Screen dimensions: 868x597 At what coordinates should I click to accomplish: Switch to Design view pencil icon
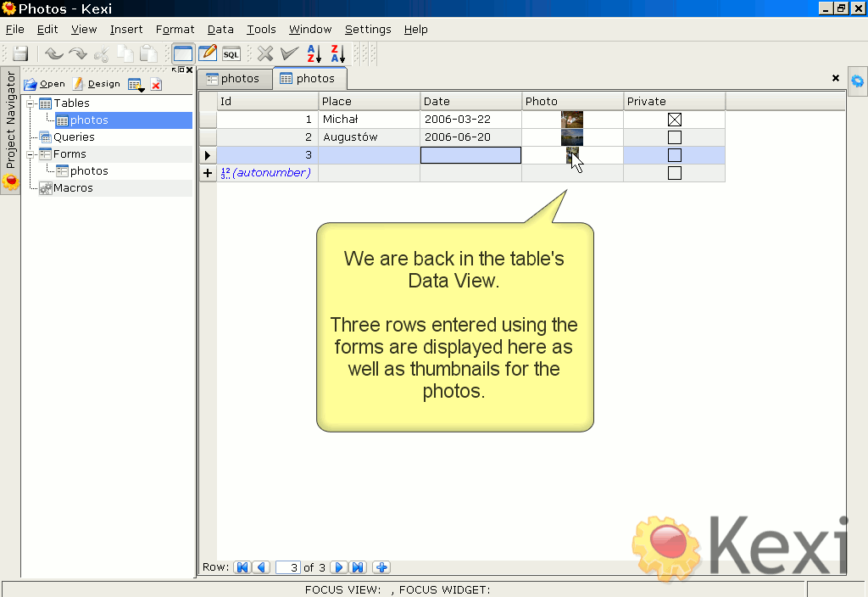(x=208, y=54)
